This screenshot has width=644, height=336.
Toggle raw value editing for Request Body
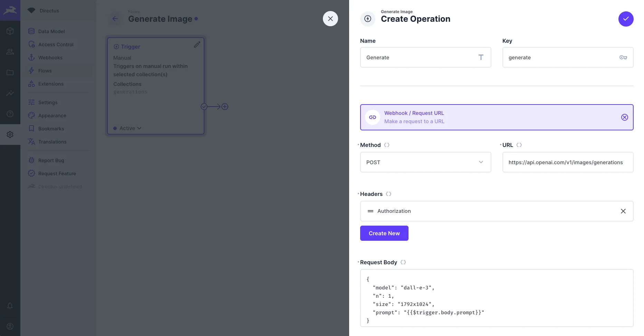coord(403,262)
